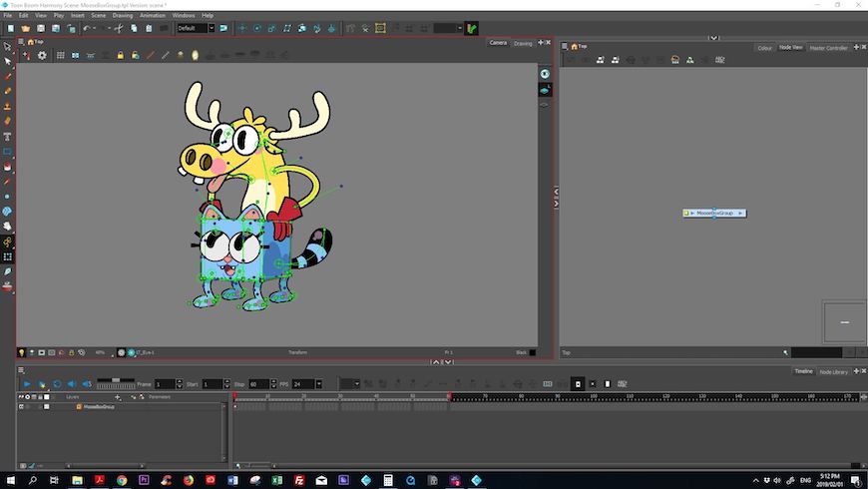Switch to the Node Library tab
Screen dimensions: 868x489
(x=834, y=371)
